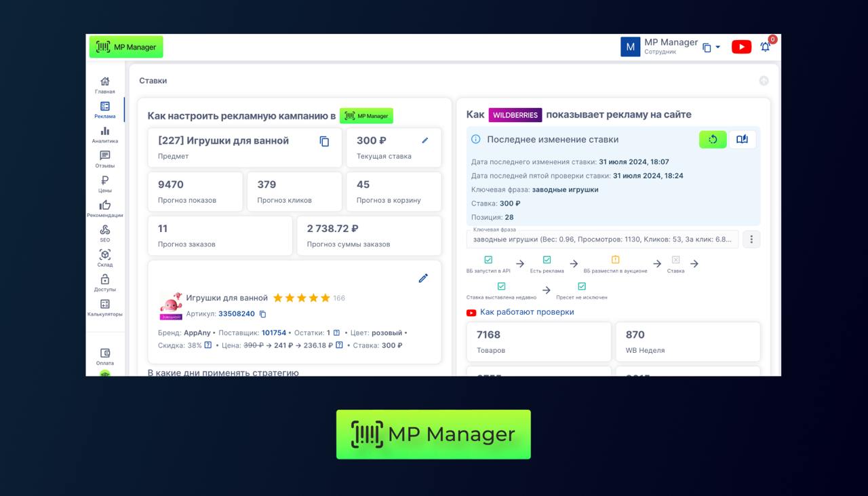This screenshot has height=496, width=868.
Task: Click 'Пресет не исключен' check indicator
Action: click(x=581, y=286)
